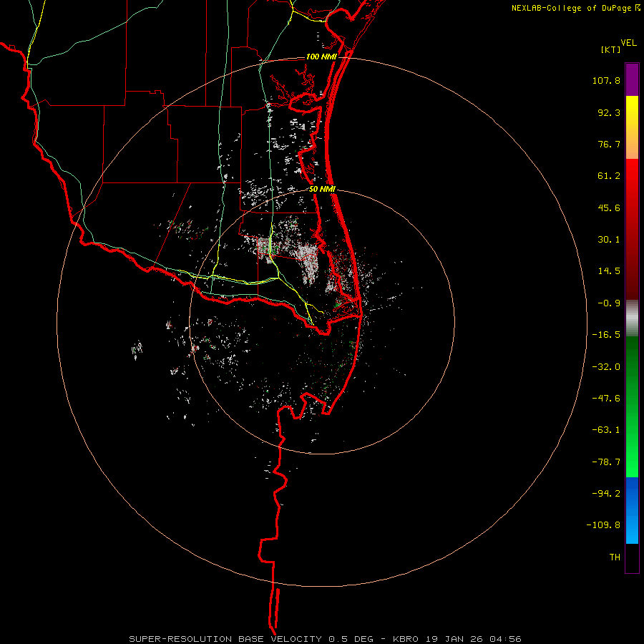This screenshot has width=644, height=644.
Task: Select the -16.5 velocity legend label
Action: 606,335
